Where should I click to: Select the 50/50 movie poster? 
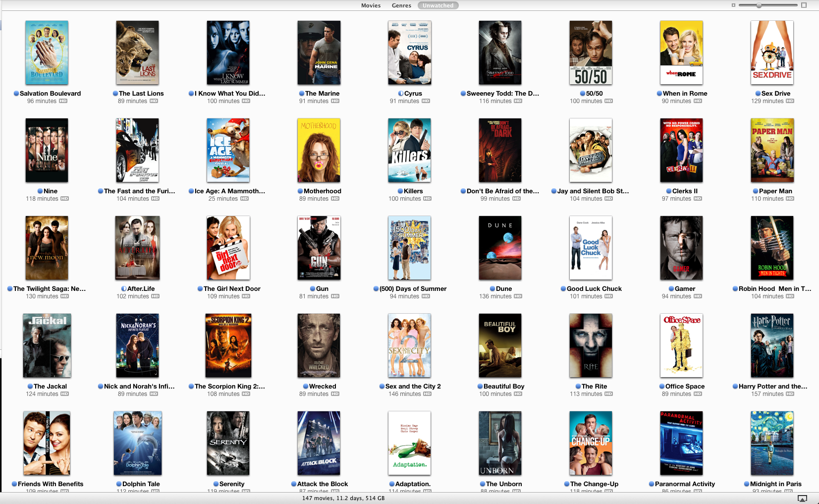click(591, 53)
